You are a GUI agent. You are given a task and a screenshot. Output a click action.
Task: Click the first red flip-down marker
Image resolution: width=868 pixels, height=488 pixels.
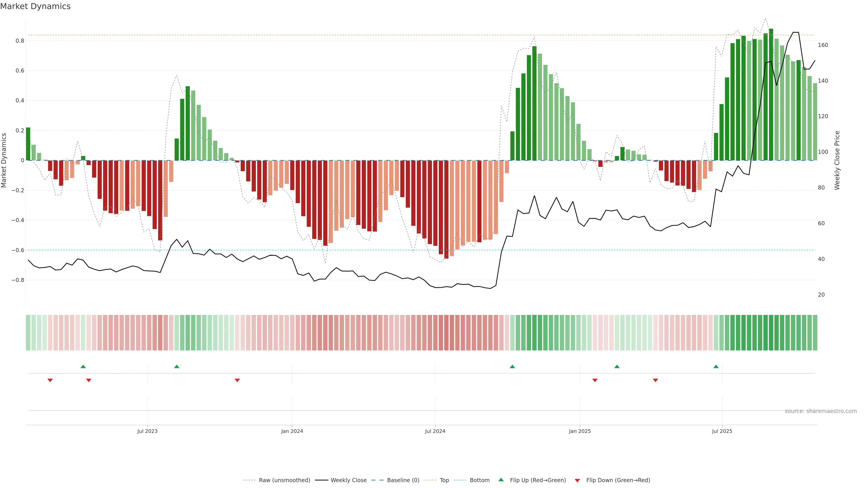pyautogui.click(x=50, y=380)
